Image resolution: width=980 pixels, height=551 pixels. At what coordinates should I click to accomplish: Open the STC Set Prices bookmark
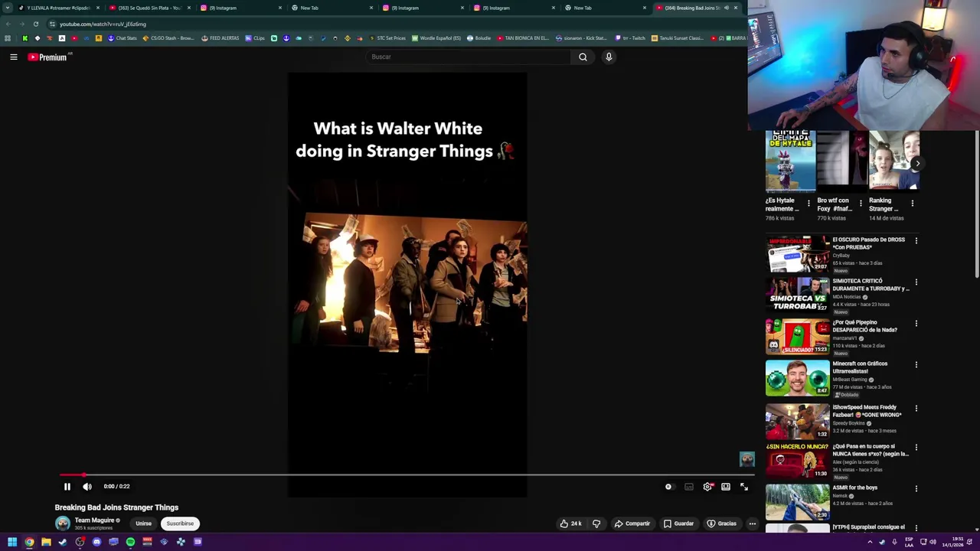(x=387, y=37)
